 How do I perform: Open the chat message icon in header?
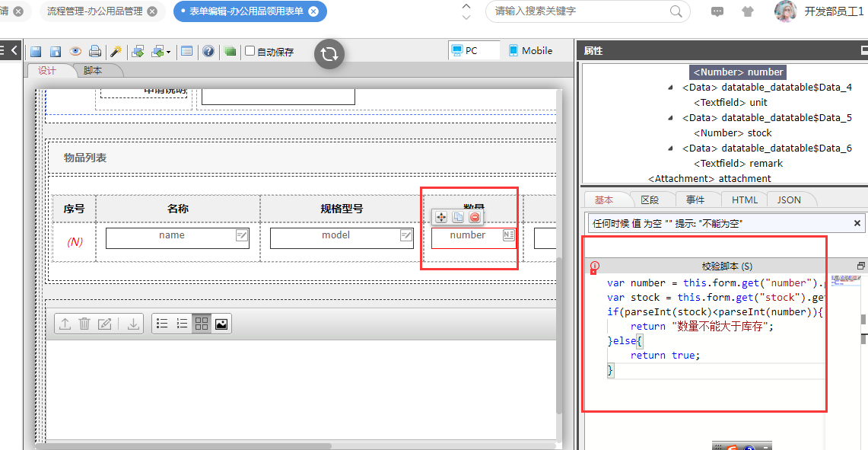(x=717, y=11)
